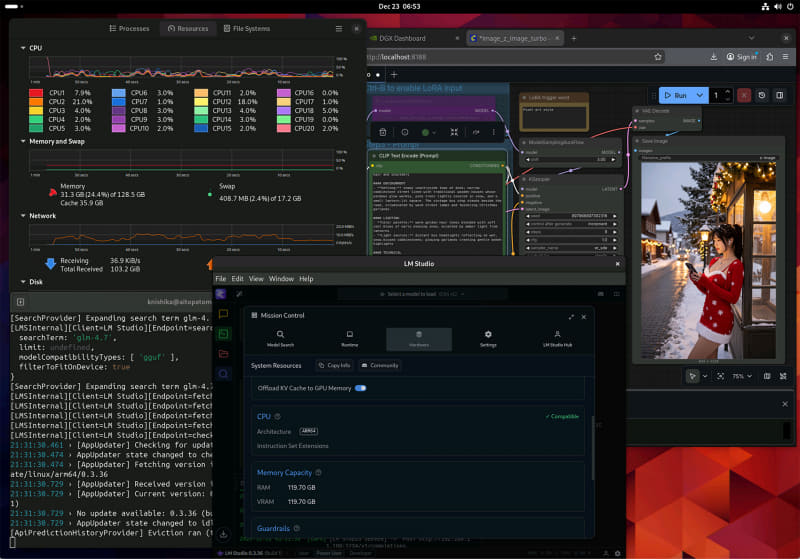Switch to File Systems tab in System Monitor
The image size is (800, 559).
coord(247,29)
